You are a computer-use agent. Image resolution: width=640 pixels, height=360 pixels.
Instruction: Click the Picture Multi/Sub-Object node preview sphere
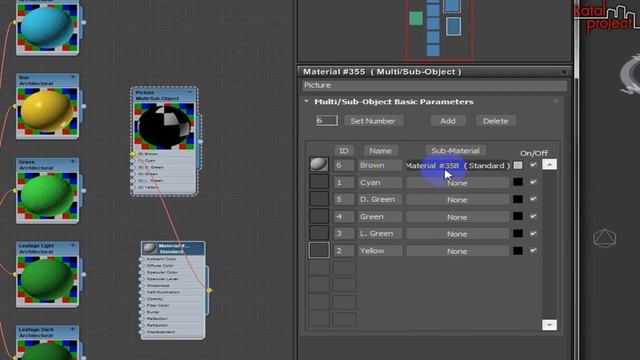164,126
